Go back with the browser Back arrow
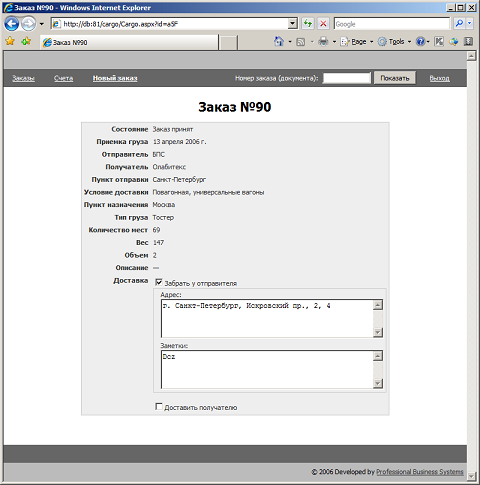480x485 pixels. coord(12,24)
